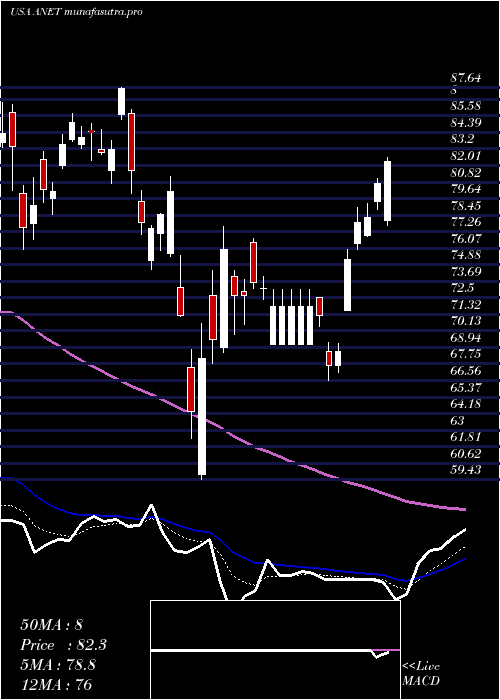Screen dimensions: 500x700
Task: Select the 87.64 price axis label
Action: click(x=466, y=78)
